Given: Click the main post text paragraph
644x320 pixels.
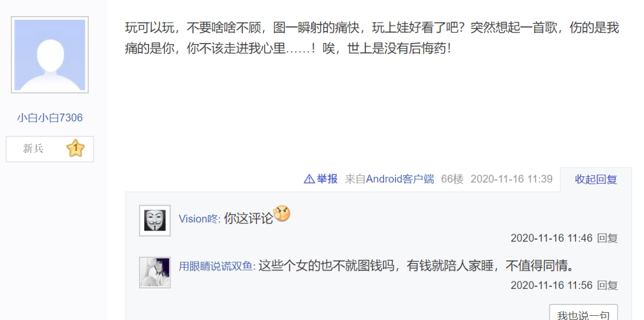Looking at the screenshot, I should [371, 39].
